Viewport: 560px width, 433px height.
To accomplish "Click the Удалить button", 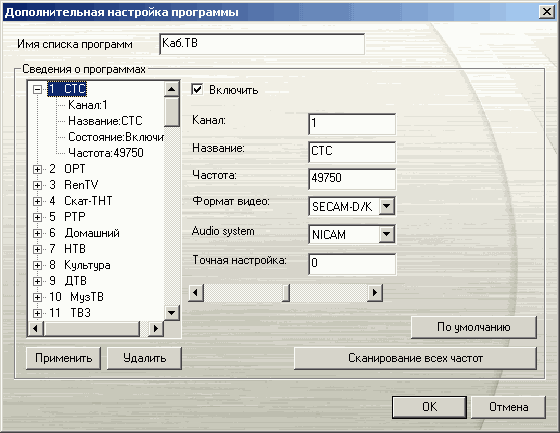I will tap(144, 358).
